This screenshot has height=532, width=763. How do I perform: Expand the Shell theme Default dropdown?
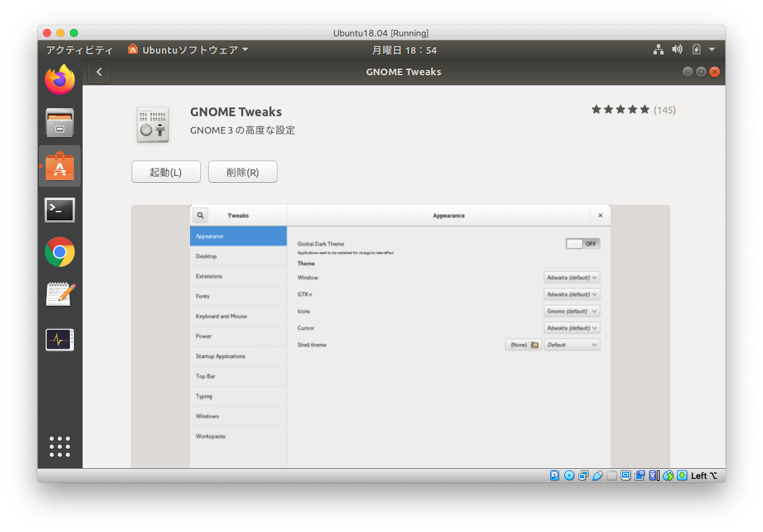point(572,345)
